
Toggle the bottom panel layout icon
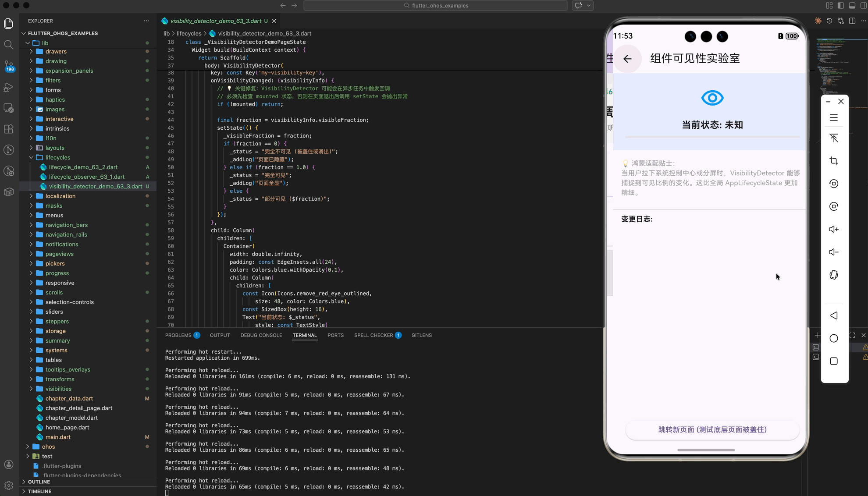(852, 6)
